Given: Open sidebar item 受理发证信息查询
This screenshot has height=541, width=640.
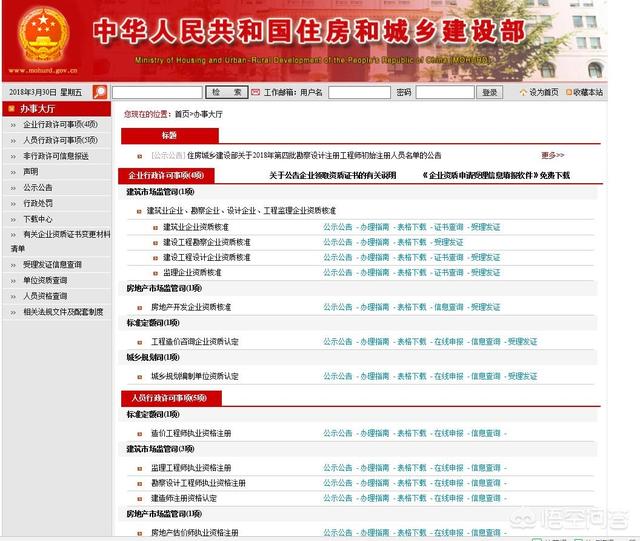Looking at the screenshot, I should coord(52,265).
